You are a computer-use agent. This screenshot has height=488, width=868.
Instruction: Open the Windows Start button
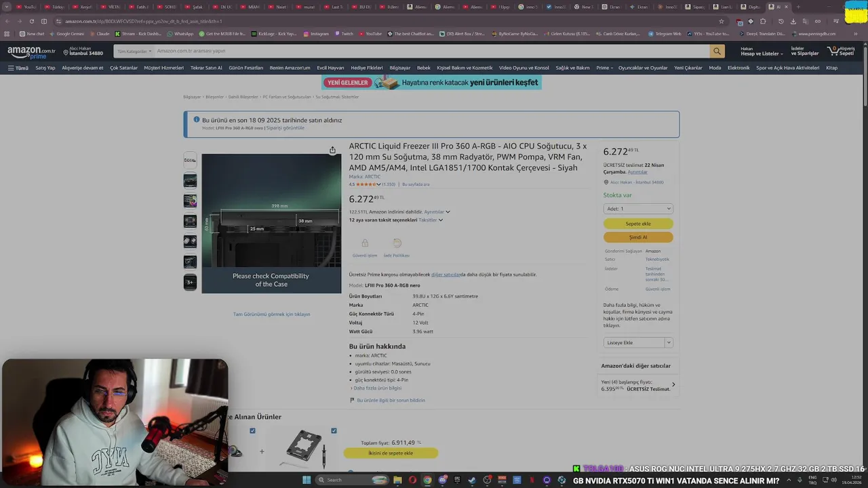coord(307,480)
